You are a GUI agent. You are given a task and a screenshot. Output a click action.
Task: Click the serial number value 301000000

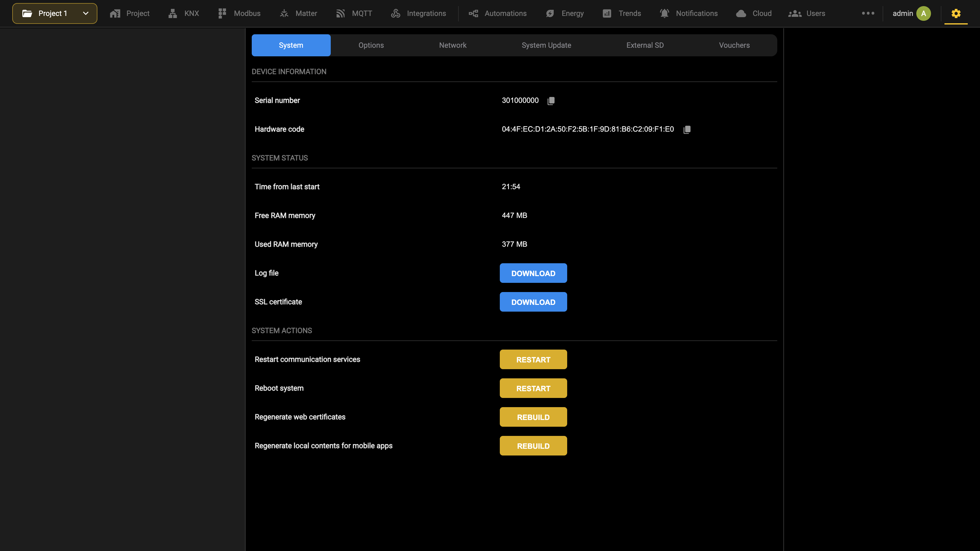point(520,100)
